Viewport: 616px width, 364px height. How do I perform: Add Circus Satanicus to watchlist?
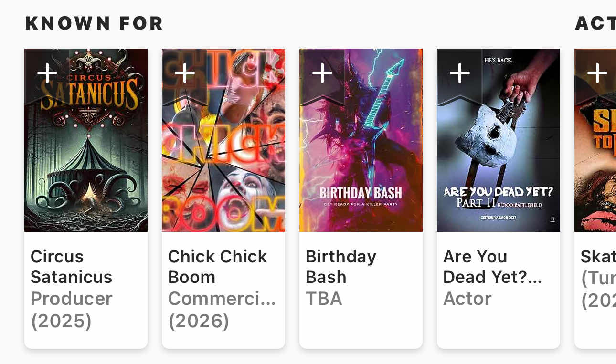click(x=47, y=73)
